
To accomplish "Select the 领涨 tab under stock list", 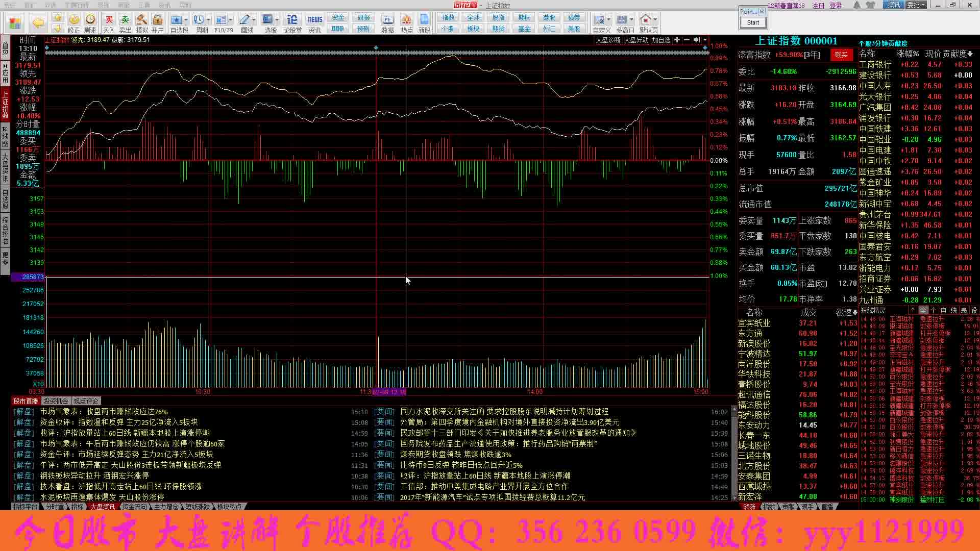I will pyautogui.click(x=749, y=507).
